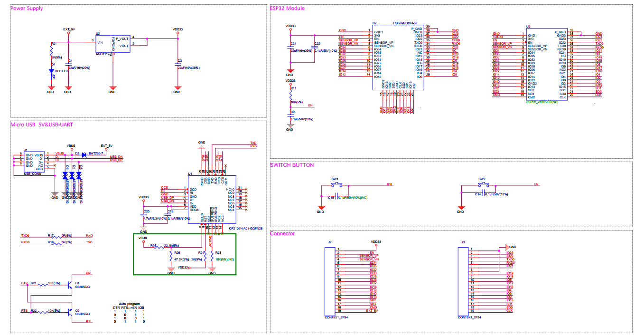Click the 'CP2102N-A01-GQFN28' part label
Image resolution: width=644 pixels, height=336 pixels.
pyautogui.click(x=245, y=229)
